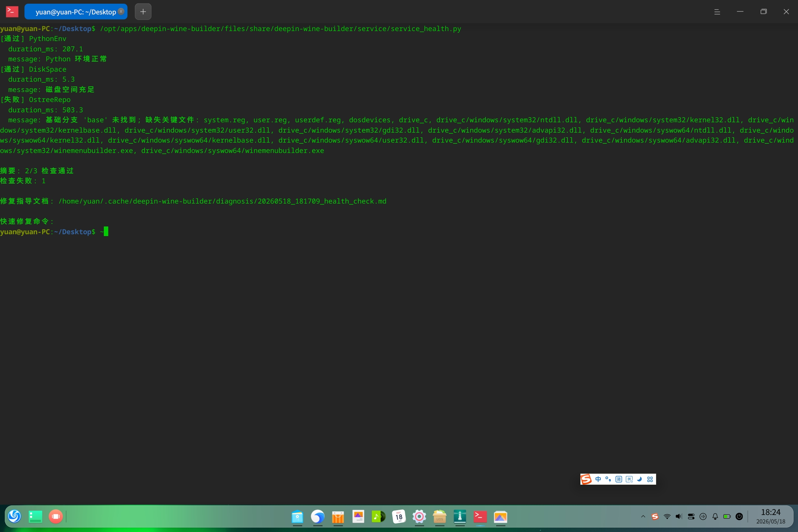This screenshot has height=532, width=798.
Task: Click the Sogou tray icon
Action: coord(655,516)
